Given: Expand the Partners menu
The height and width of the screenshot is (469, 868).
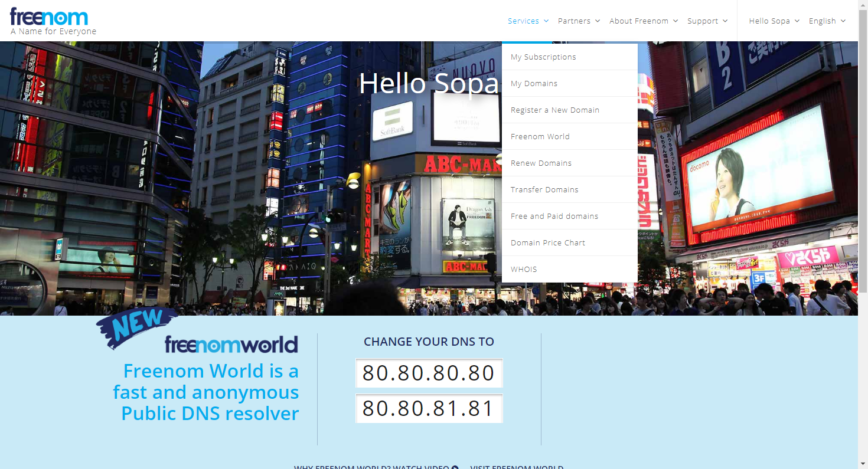Looking at the screenshot, I should coord(579,21).
